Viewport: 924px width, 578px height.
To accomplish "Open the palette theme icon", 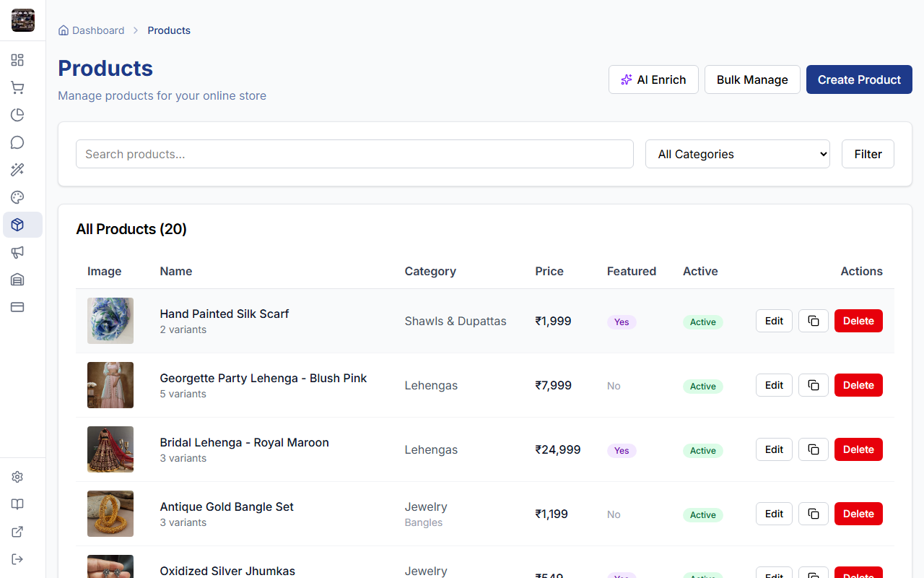I will pyautogui.click(x=17, y=197).
